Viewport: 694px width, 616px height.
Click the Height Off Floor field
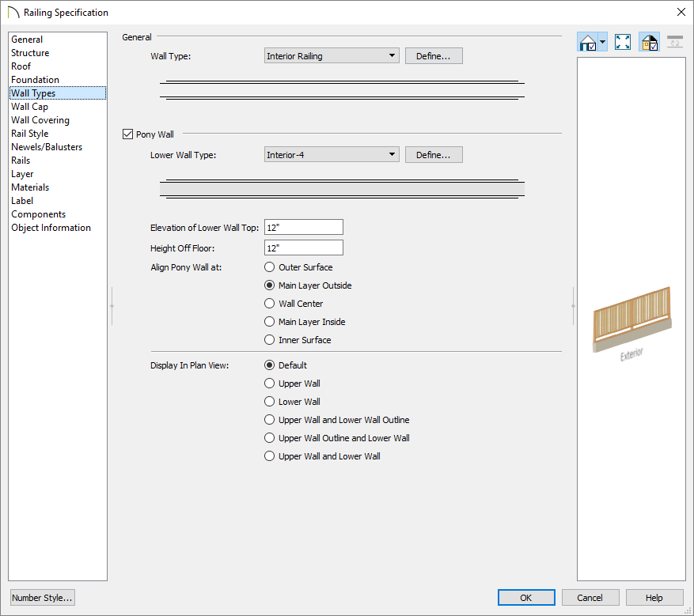[304, 248]
